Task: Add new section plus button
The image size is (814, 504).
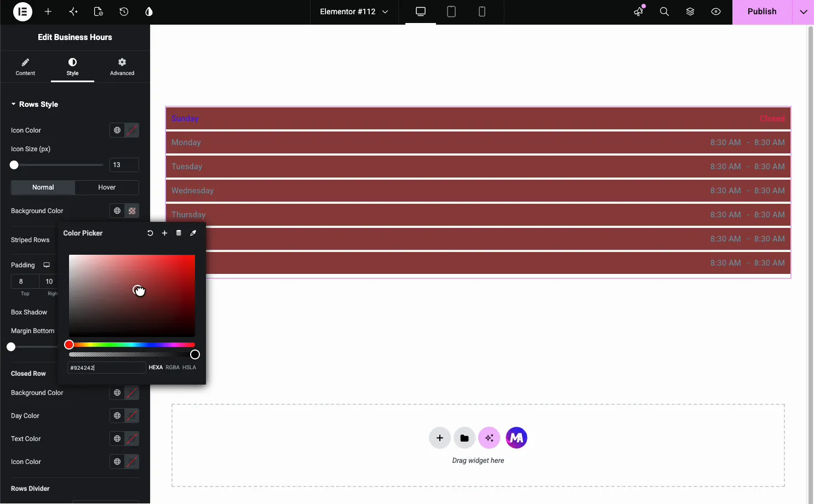Action: pyautogui.click(x=440, y=438)
